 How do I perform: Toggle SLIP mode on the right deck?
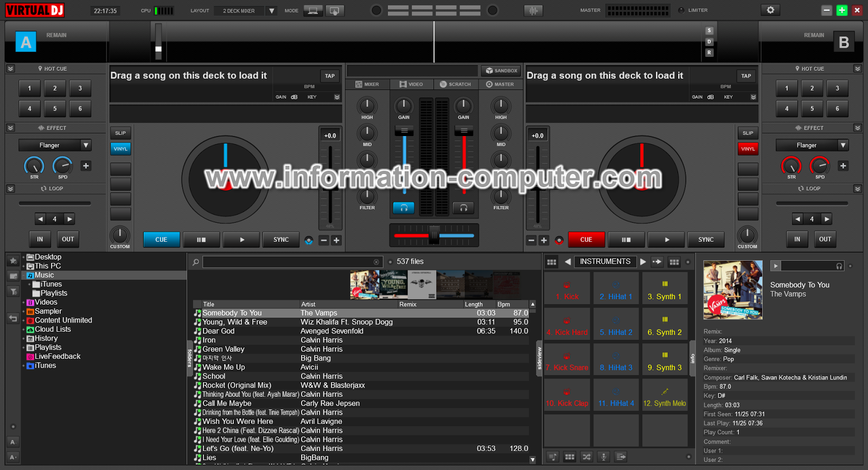(748, 133)
